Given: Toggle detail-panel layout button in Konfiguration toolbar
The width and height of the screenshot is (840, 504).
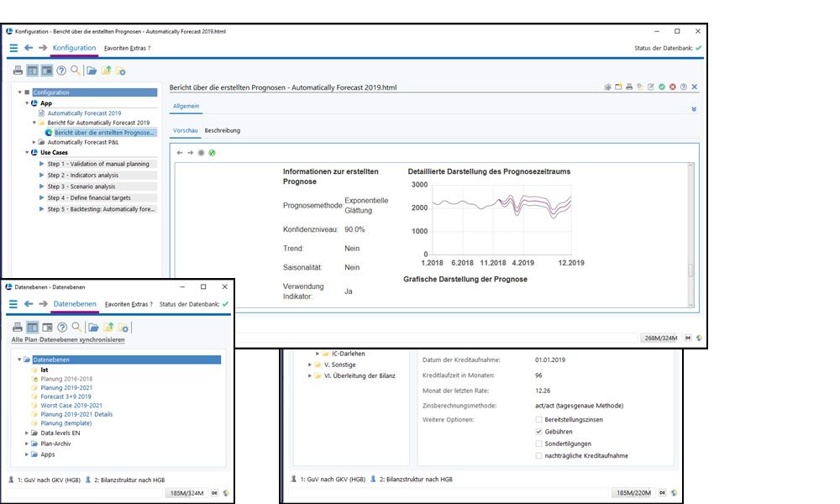Looking at the screenshot, I should point(47,71).
